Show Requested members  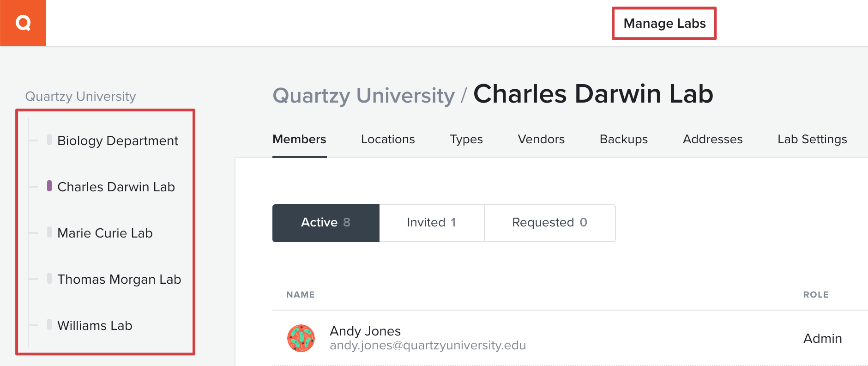click(550, 223)
